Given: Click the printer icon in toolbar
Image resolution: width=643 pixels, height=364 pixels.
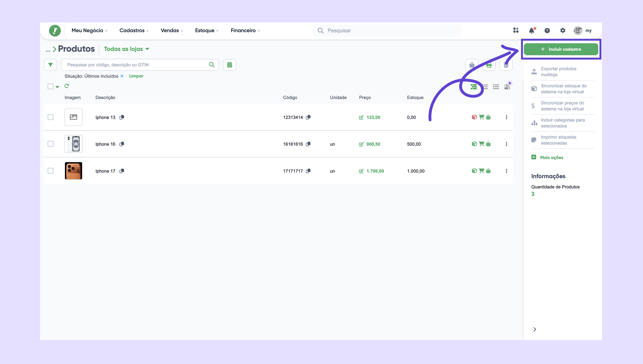Looking at the screenshot, I should (x=489, y=65).
